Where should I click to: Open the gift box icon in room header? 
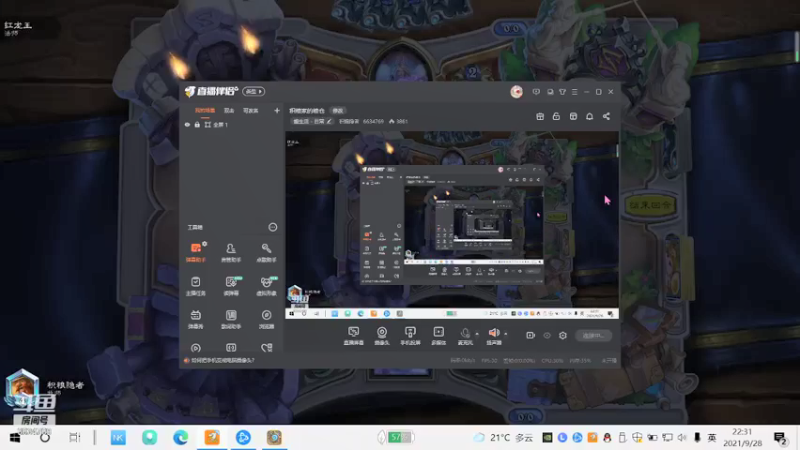tap(540, 116)
